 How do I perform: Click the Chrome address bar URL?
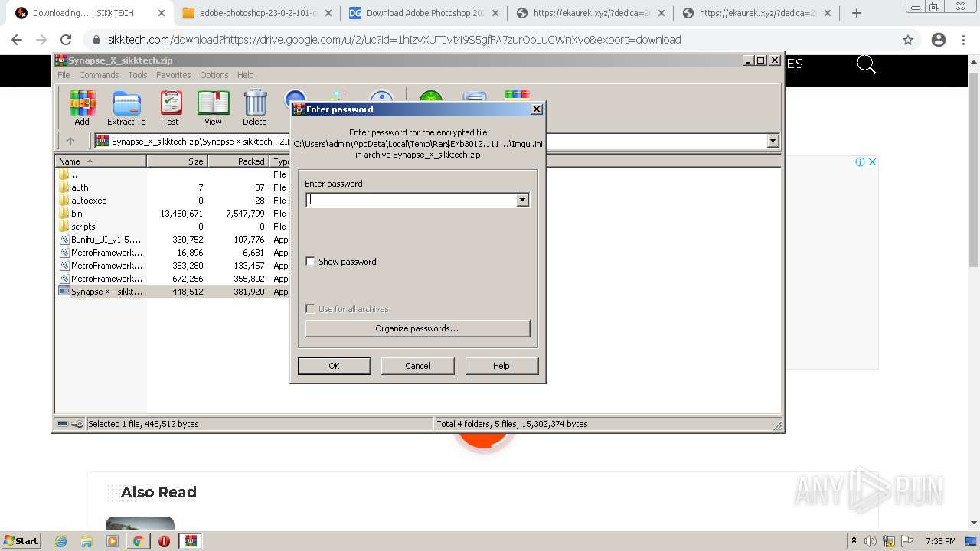pyautogui.click(x=394, y=40)
